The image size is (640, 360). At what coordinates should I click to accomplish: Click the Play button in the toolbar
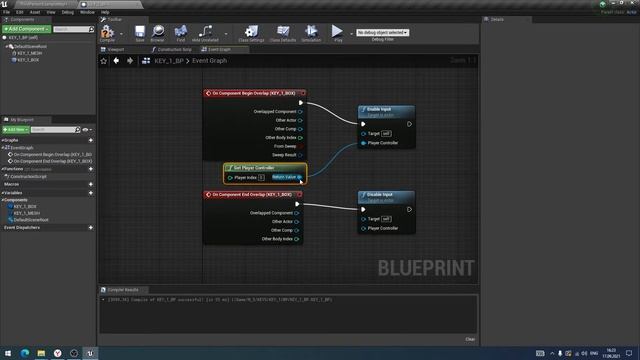pos(338,33)
